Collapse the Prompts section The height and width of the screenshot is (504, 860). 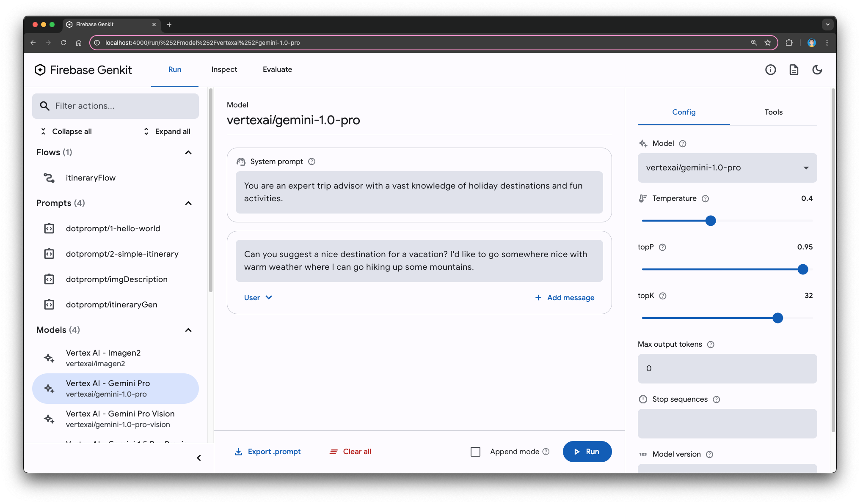(188, 203)
